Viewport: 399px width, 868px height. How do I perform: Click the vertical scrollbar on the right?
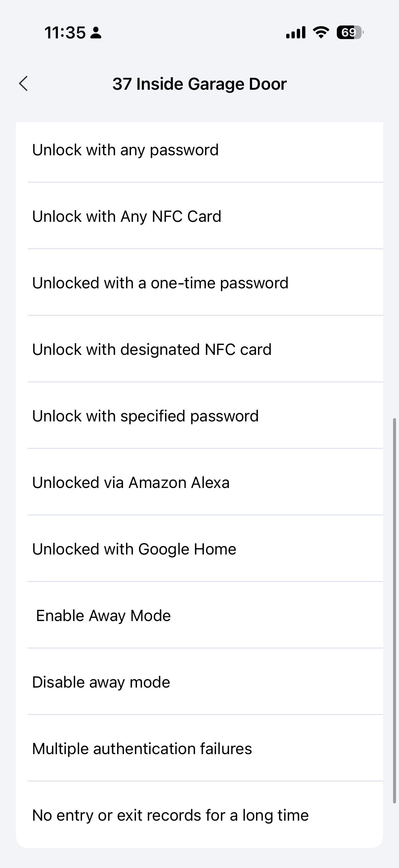coord(394,610)
